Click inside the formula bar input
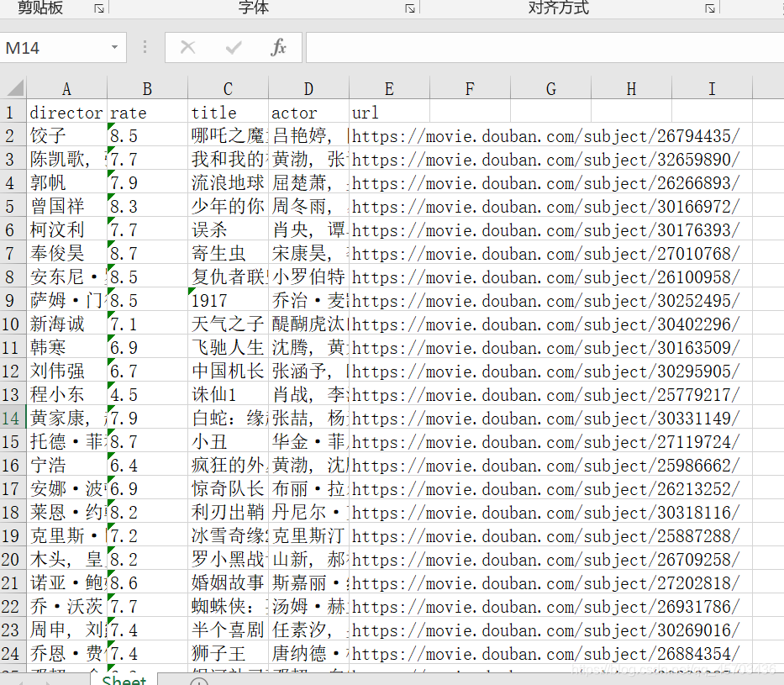Viewport: 784px width, 685px height. pyautogui.click(x=545, y=48)
